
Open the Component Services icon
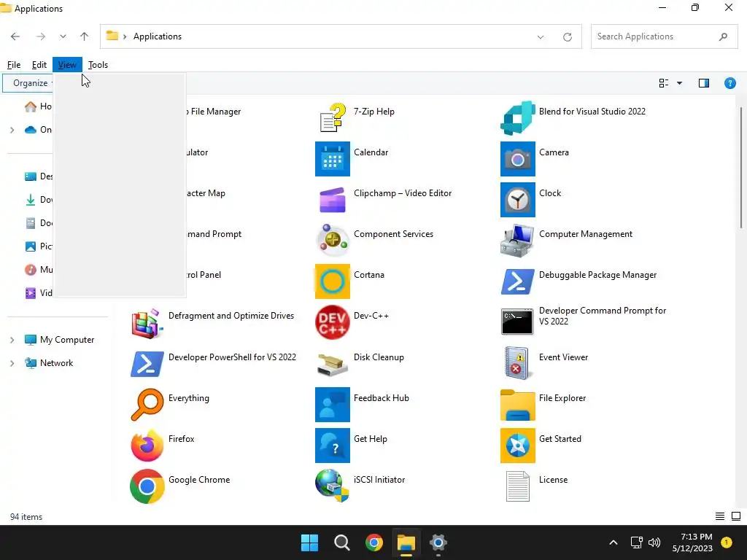click(x=332, y=241)
